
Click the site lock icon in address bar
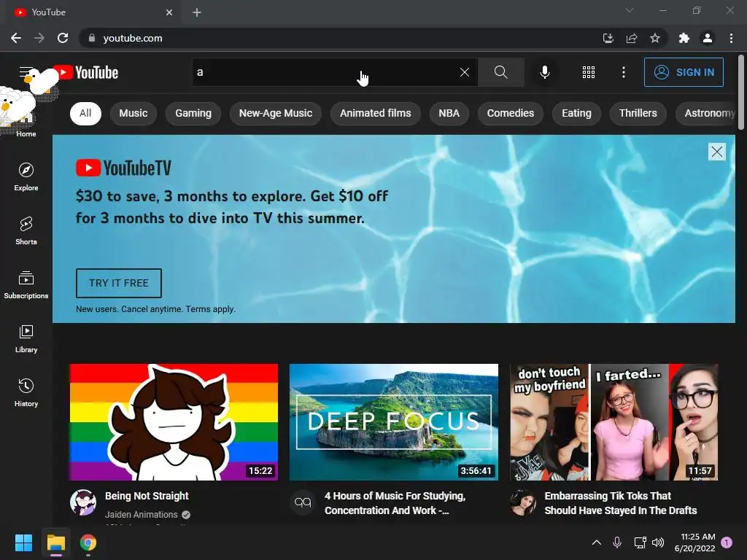92,38
